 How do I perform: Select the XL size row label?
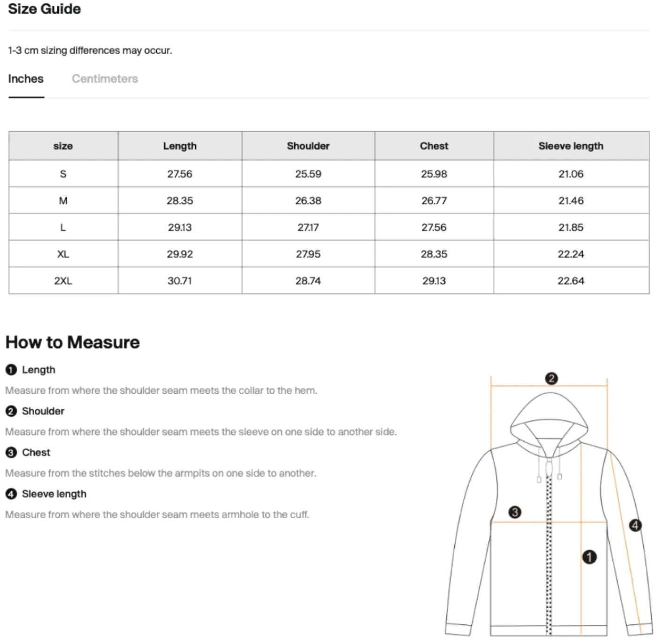pos(63,254)
